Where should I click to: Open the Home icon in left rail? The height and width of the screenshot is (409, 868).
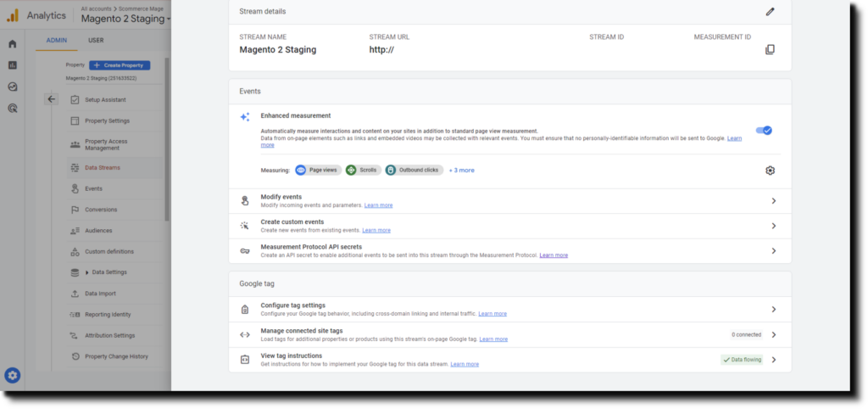point(12,44)
